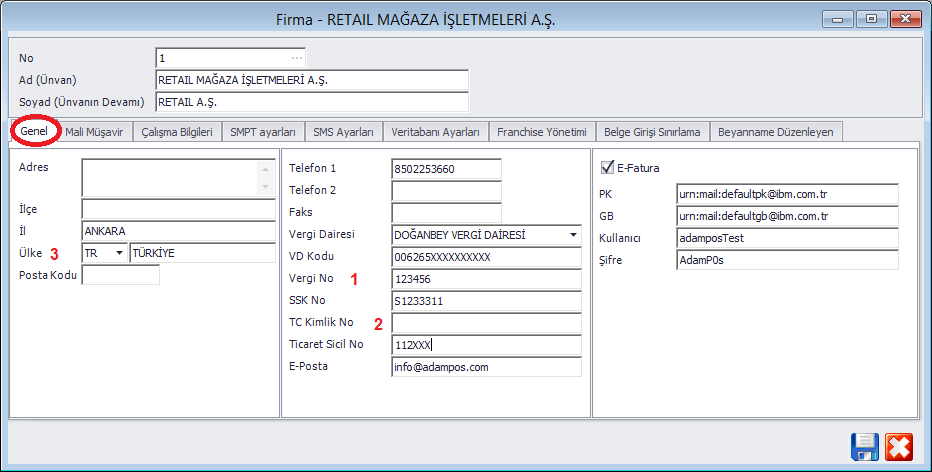
Task: Click the Ticaret Sicil No field
Action: tap(486, 345)
